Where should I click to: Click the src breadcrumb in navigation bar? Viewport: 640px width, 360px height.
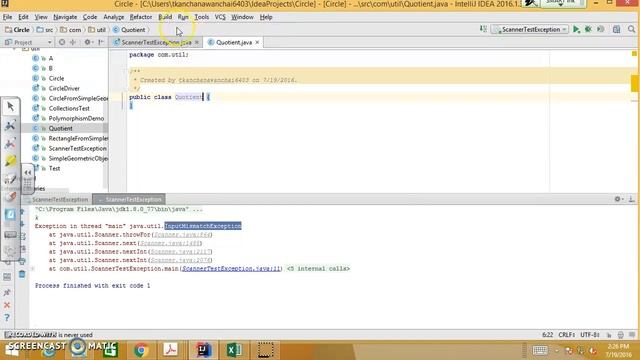45,30
